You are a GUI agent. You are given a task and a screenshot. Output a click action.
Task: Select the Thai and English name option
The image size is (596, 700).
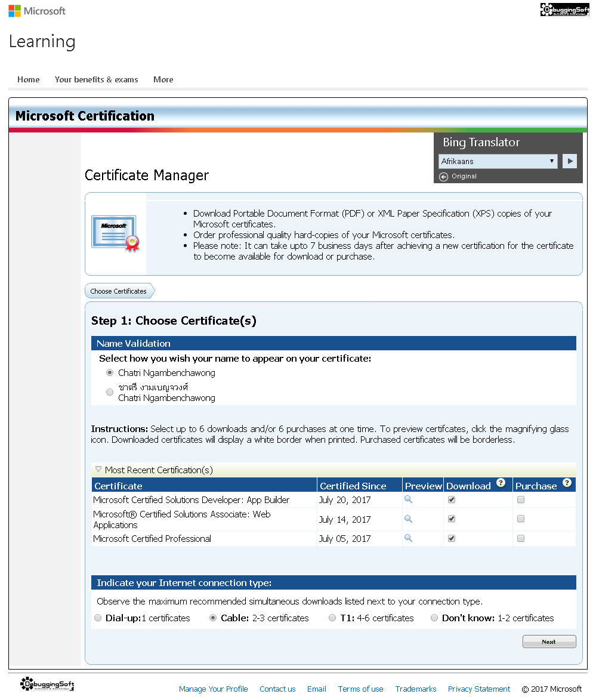(110, 392)
